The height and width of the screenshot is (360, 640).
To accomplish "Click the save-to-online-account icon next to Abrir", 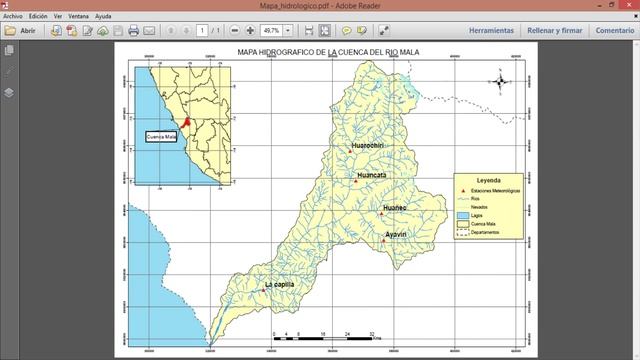I will point(56,31).
